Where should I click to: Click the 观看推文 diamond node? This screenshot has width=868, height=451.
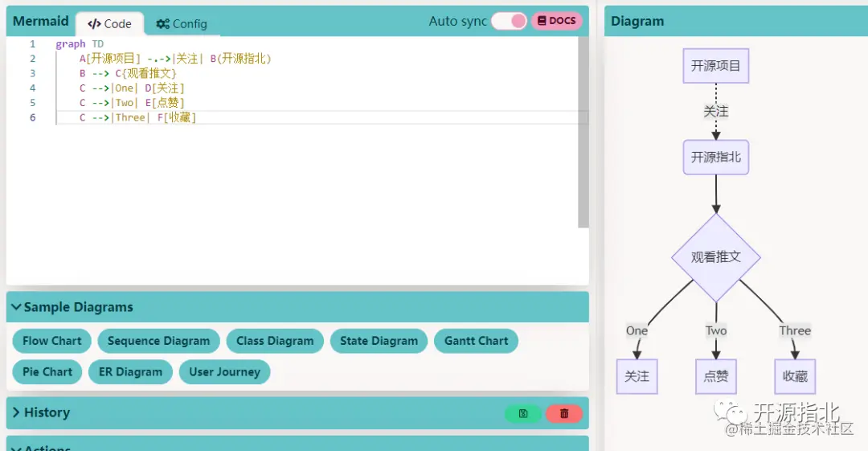click(716, 257)
